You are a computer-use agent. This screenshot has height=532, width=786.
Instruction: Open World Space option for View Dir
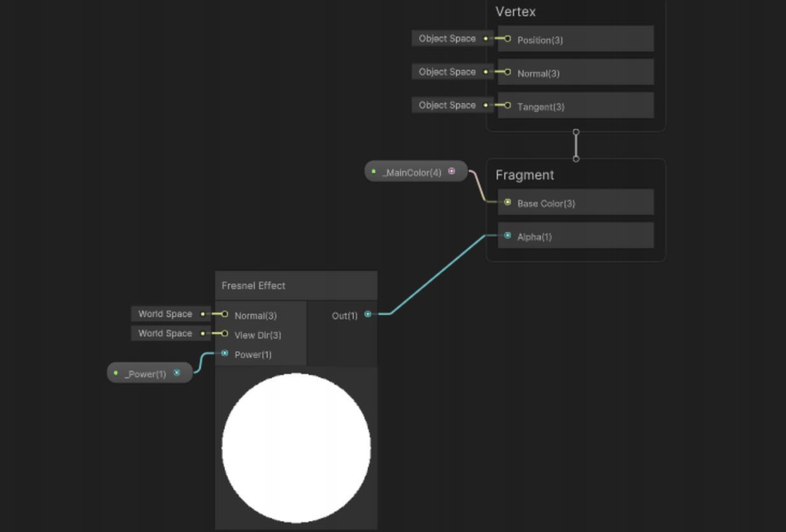pos(171,333)
